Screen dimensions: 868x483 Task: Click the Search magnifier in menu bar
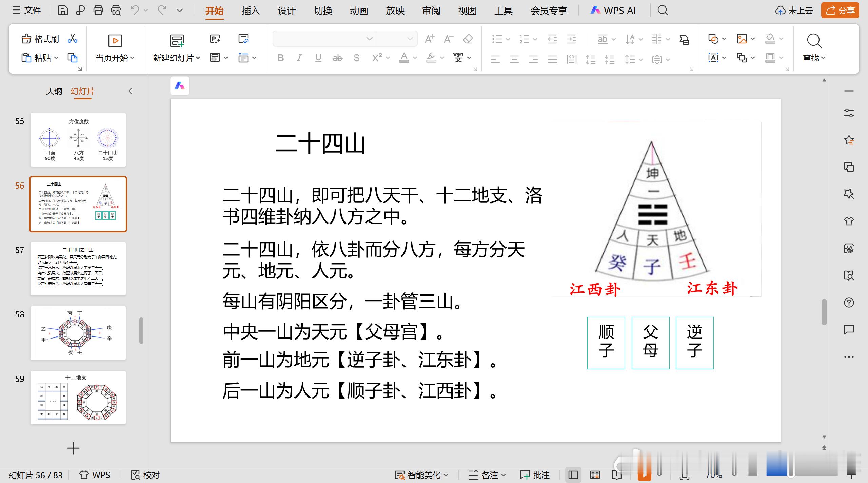663,11
